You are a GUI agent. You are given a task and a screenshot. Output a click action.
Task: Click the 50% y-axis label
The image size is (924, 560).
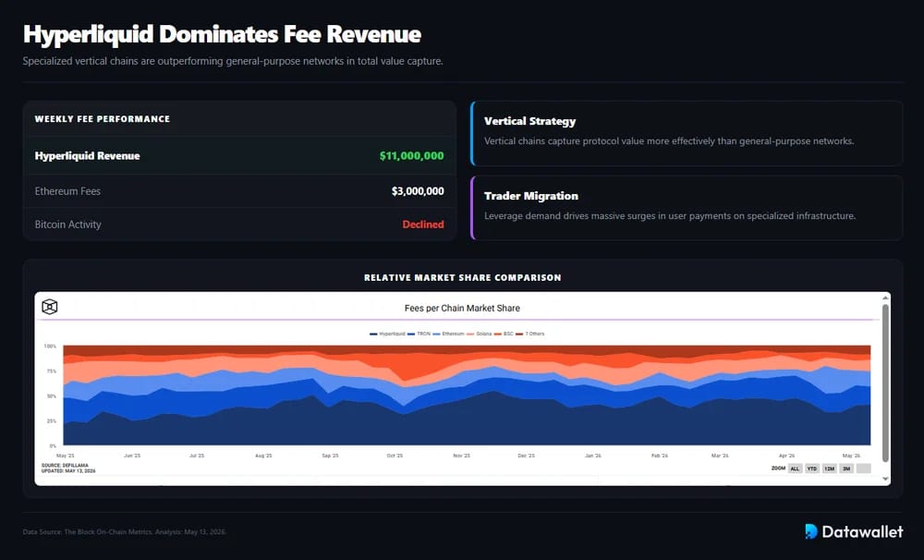pos(51,396)
